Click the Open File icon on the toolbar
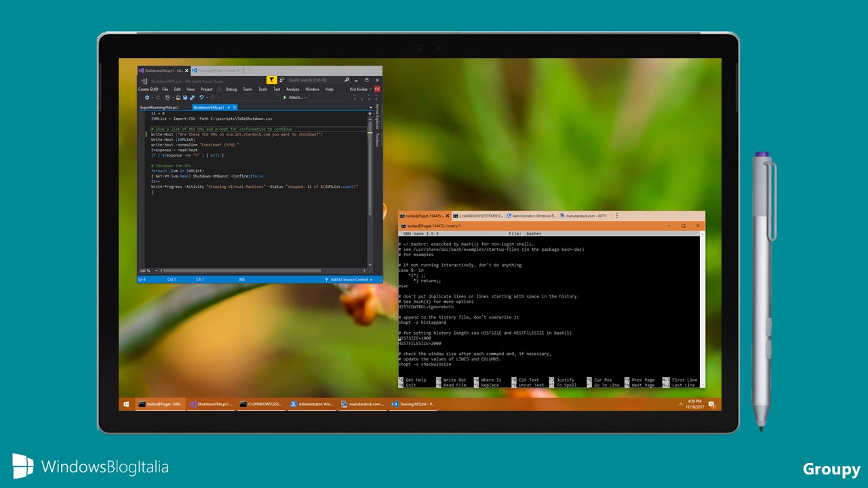The height and width of the screenshot is (488, 868). (x=178, y=98)
